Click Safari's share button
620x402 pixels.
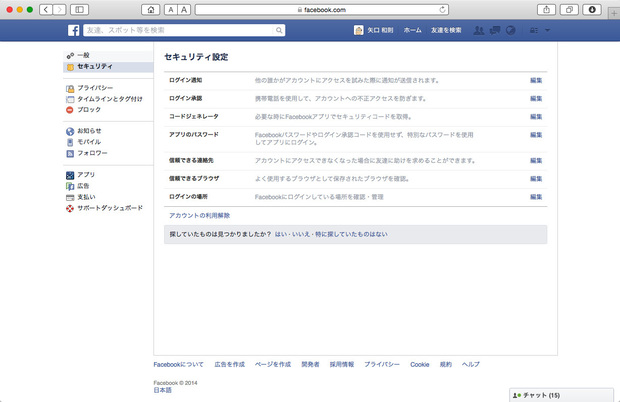coord(546,9)
